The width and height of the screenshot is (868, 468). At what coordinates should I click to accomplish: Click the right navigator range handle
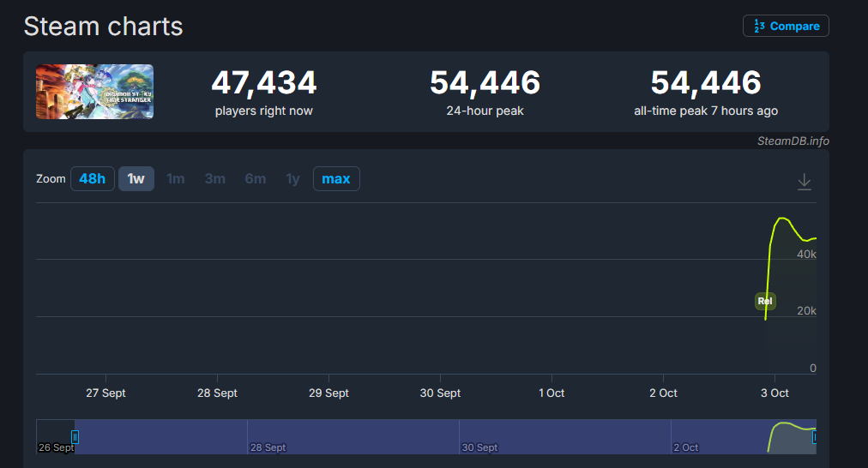click(814, 437)
